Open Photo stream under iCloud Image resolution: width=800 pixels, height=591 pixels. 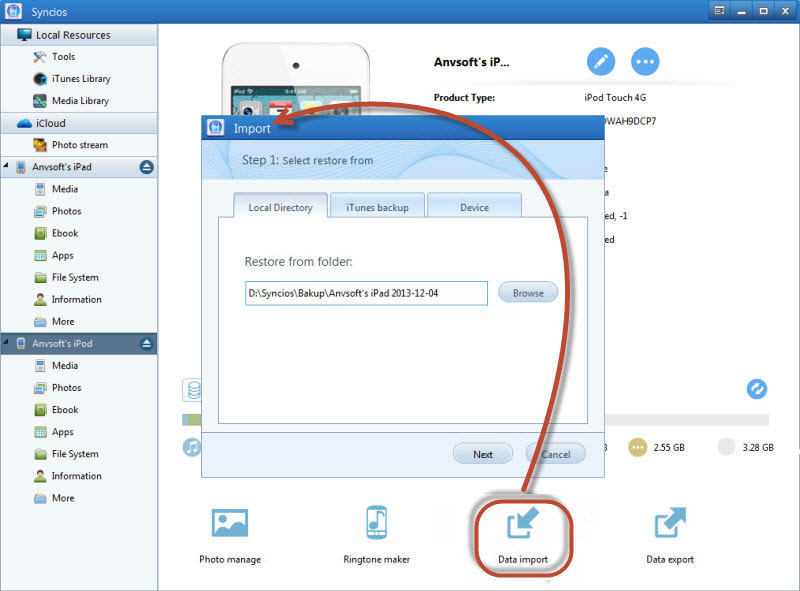coord(70,145)
